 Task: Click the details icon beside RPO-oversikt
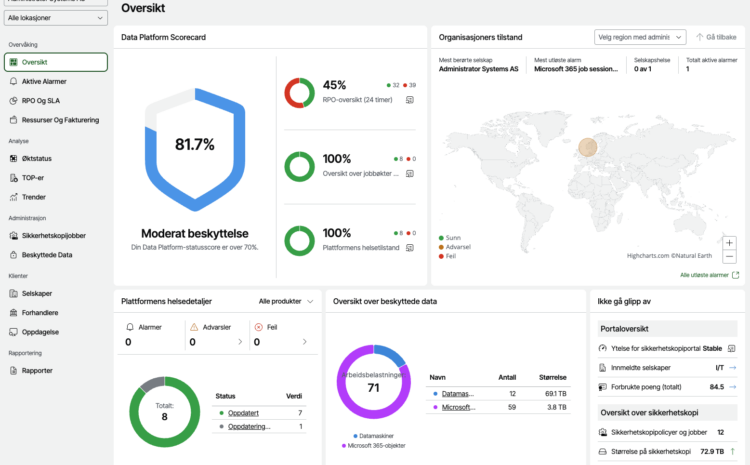[409, 100]
